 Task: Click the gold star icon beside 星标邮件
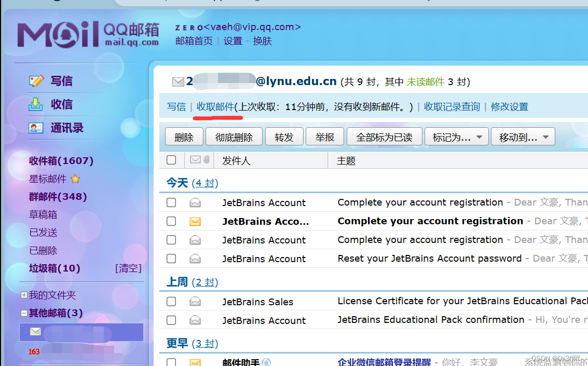(75, 179)
